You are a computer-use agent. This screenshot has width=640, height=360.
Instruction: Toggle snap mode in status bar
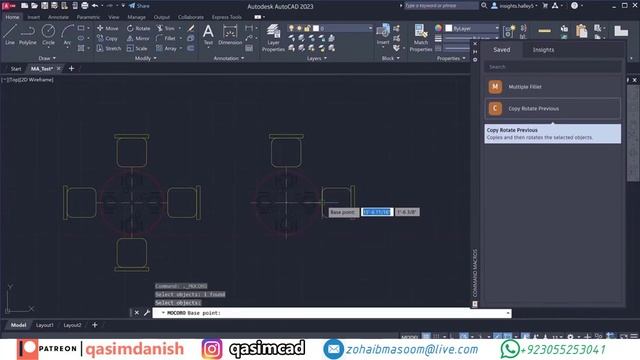point(437,337)
